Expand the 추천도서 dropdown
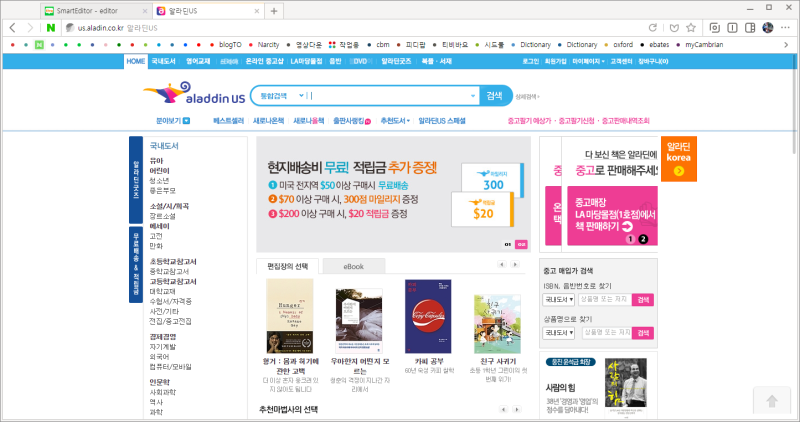Image resolution: width=800 pixels, height=422 pixels. (x=395, y=121)
